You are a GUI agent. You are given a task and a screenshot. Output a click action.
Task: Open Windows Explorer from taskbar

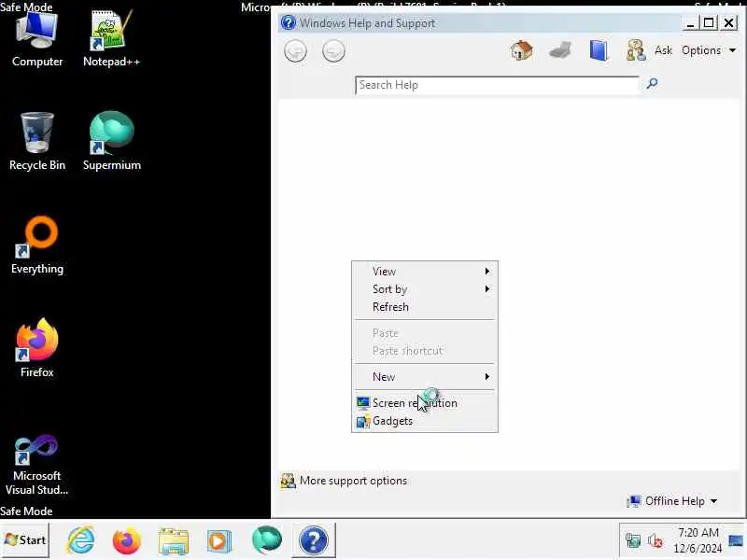point(173,541)
